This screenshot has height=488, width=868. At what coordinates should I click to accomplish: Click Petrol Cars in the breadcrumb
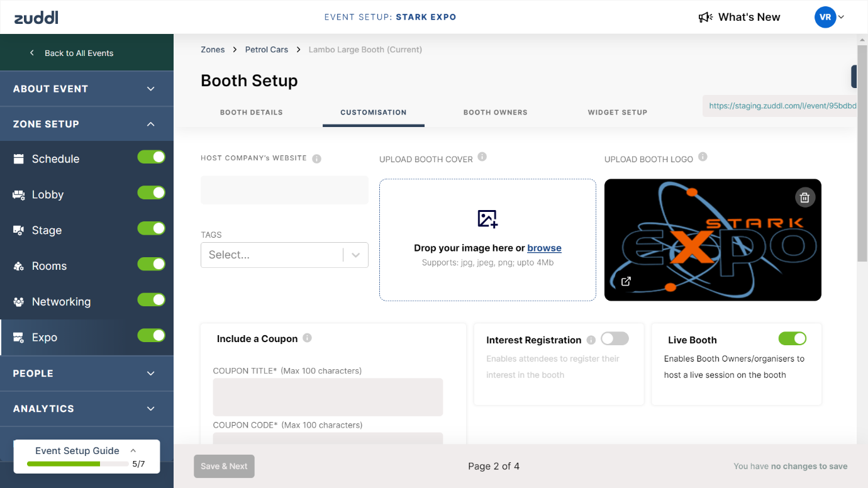[267, 49]
